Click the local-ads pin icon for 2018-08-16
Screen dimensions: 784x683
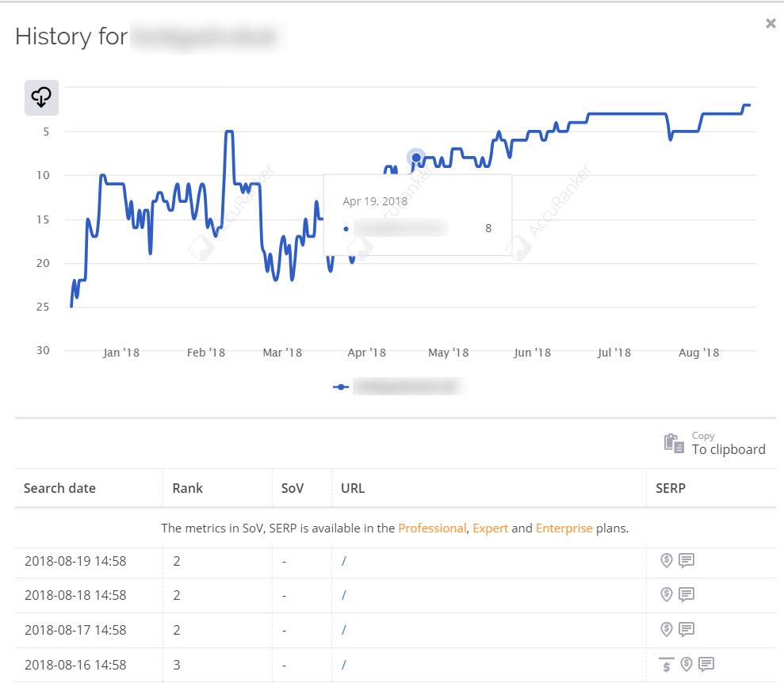686,665
